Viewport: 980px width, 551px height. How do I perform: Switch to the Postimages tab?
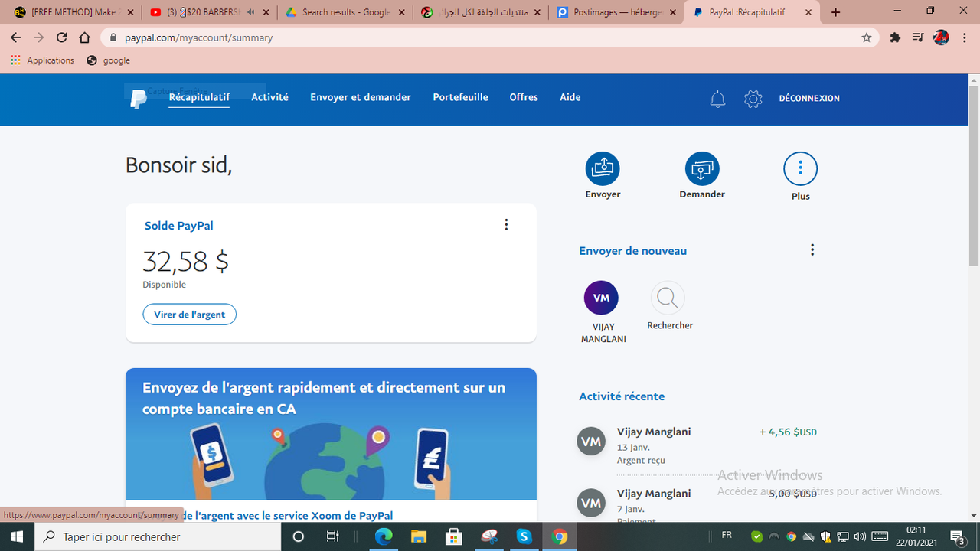pos(616,12)
